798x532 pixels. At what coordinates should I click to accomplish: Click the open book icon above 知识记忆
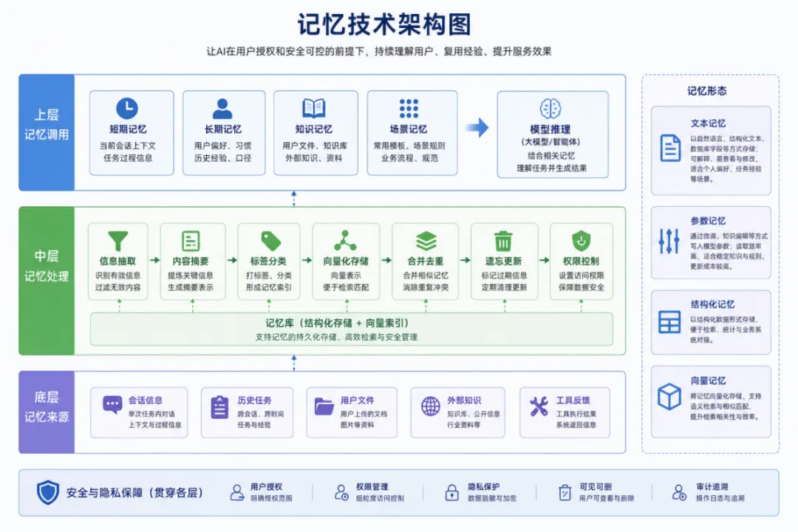tap(313, 108)
